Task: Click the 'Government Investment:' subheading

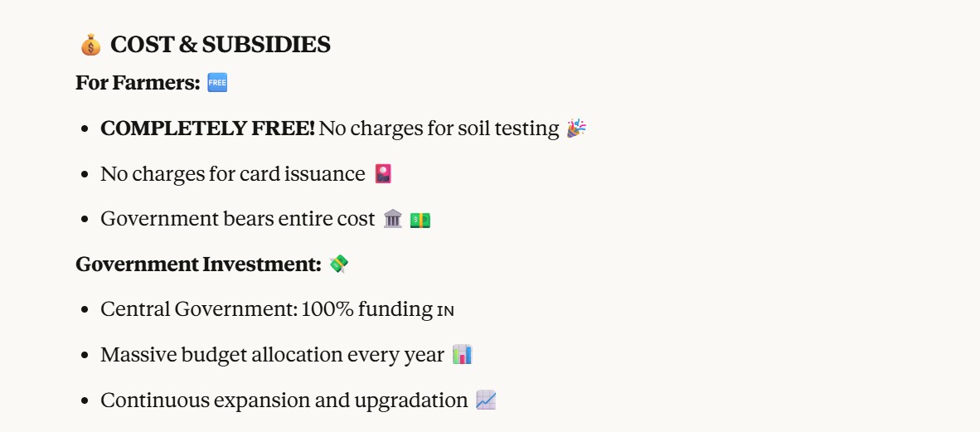Action: 198,265
